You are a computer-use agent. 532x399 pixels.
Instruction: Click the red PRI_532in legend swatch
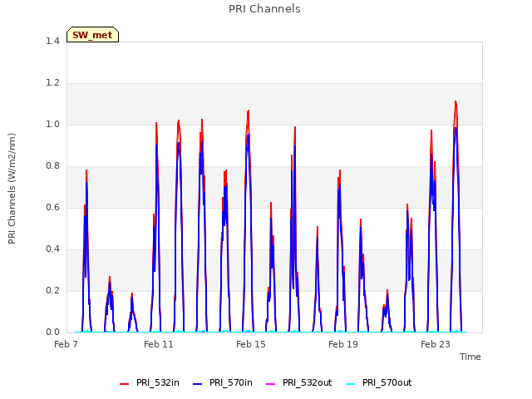[x=125, y=384]
